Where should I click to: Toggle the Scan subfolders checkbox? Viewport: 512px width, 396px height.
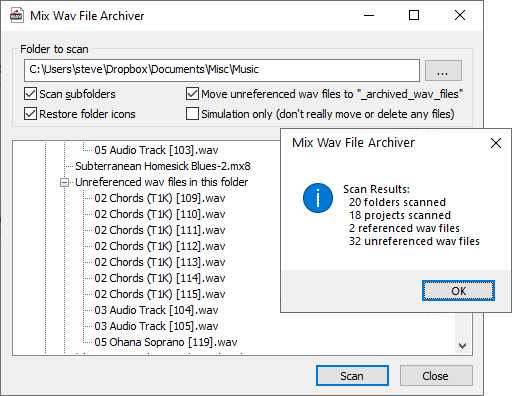click(30, 94)
